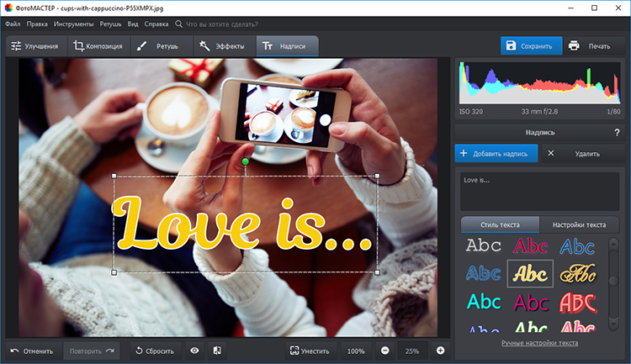Image resolution: width=631 pixels, height=364 pixels.
Task: Toggle the eye preview of original image
Action: (194, 351)
